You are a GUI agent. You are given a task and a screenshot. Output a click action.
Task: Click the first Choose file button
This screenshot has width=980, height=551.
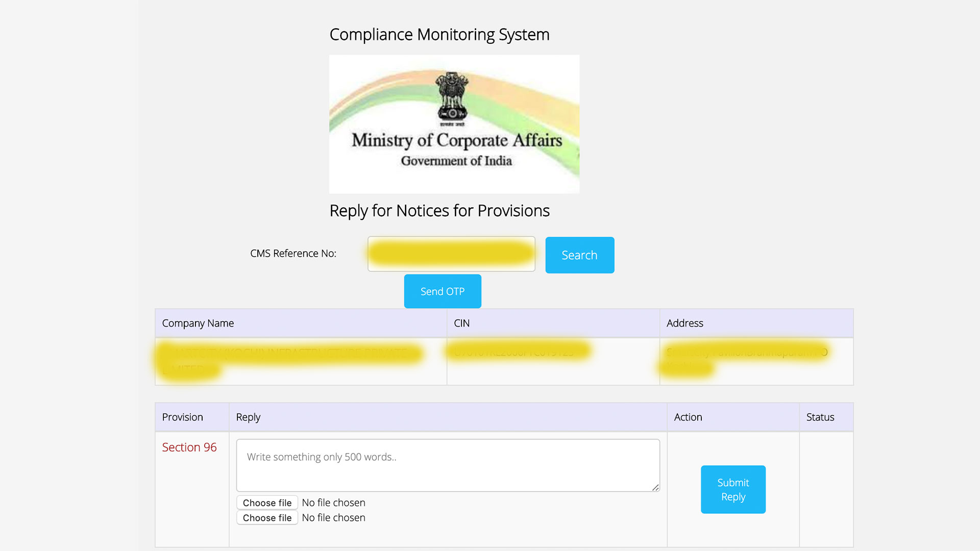(267, 503)
